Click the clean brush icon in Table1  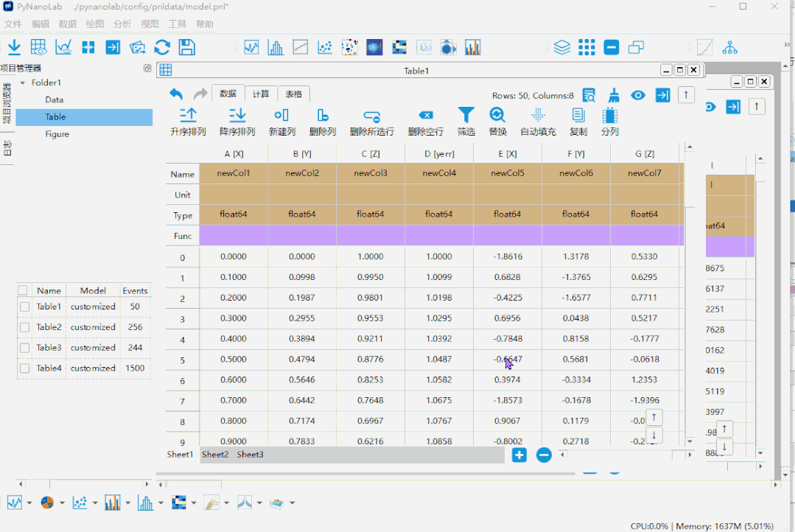tap(614, 95)
